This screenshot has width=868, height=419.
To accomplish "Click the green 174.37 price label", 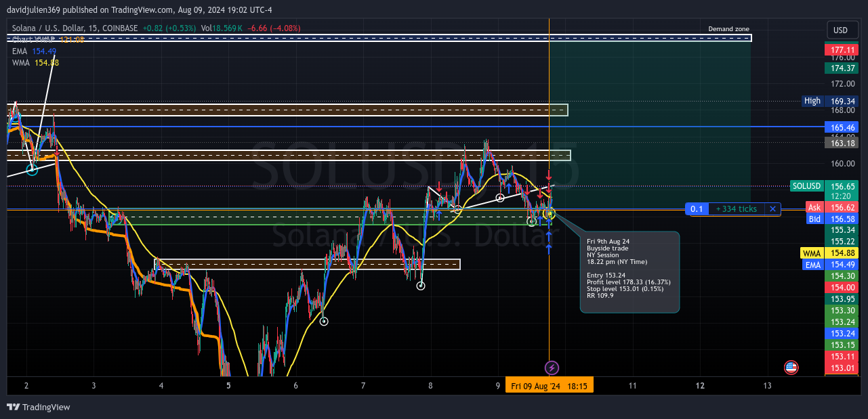I will (842, 68).
